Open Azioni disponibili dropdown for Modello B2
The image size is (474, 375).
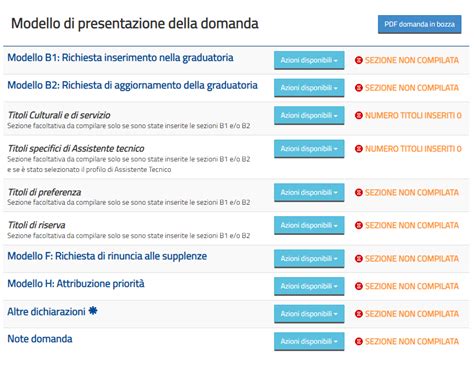point(309,88)
